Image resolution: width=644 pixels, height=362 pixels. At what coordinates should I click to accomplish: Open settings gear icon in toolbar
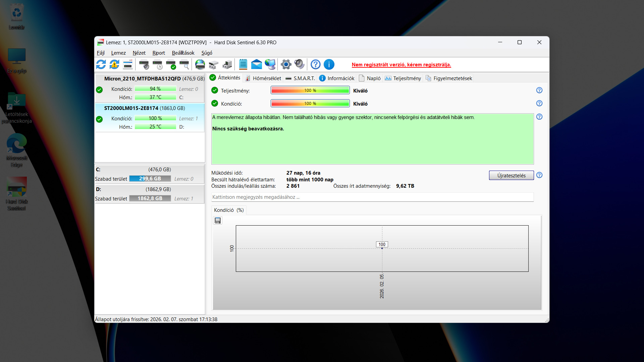point(286,64)
